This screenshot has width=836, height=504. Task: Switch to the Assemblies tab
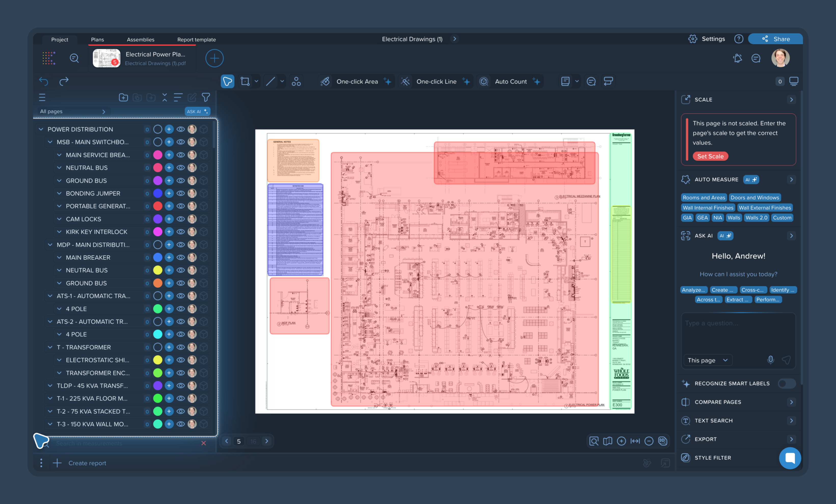(140, 40)
